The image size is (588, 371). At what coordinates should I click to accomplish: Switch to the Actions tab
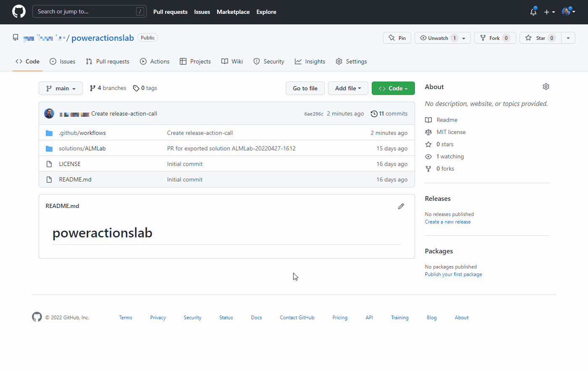click(x=155, y=61)
